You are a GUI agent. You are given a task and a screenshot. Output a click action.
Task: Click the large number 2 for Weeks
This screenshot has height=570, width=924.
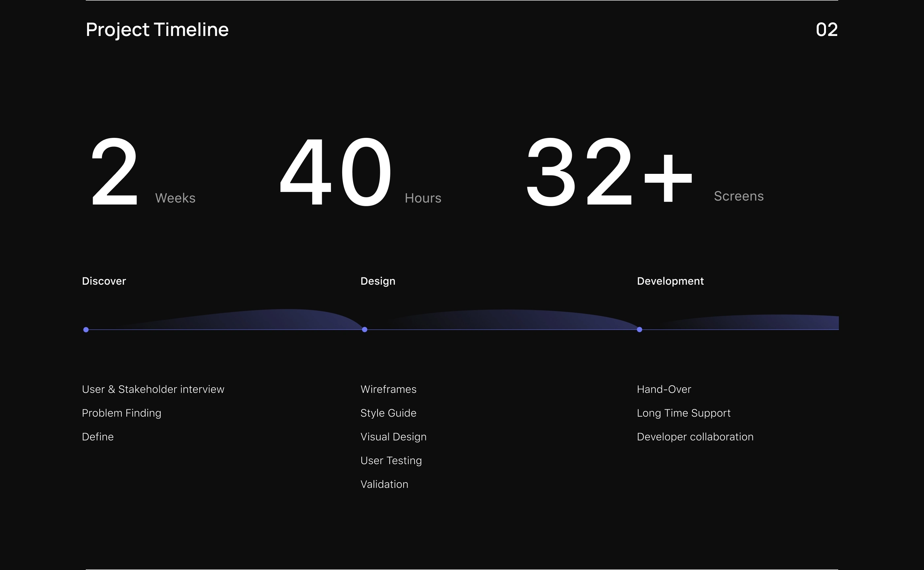point(115,172)
